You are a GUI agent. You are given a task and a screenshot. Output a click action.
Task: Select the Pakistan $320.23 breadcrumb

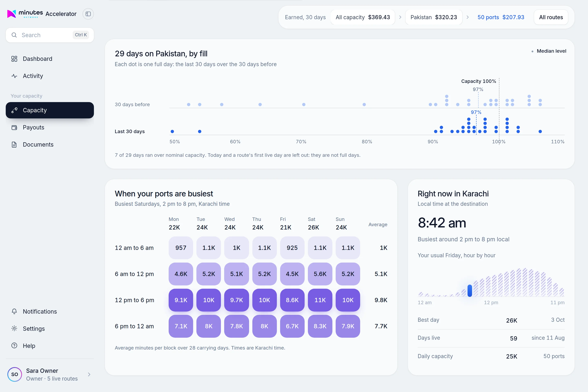coord(434,17)
